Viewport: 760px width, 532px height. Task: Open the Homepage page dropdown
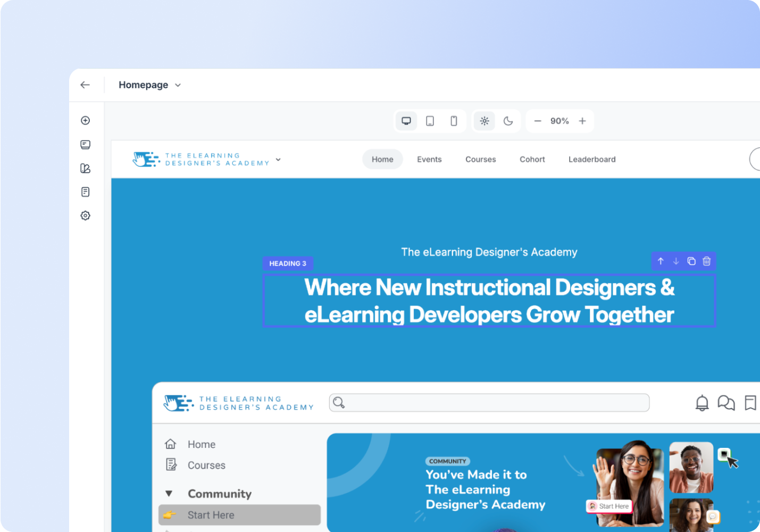point(150,85)
